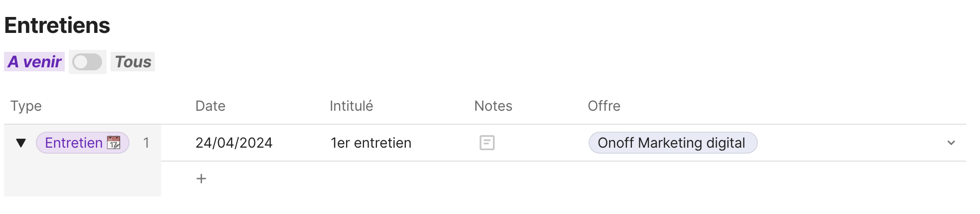Open the chevron dropdown in the Offre cell
The image size is (980, 214).
pyautogui.click(x=951, y=143)
